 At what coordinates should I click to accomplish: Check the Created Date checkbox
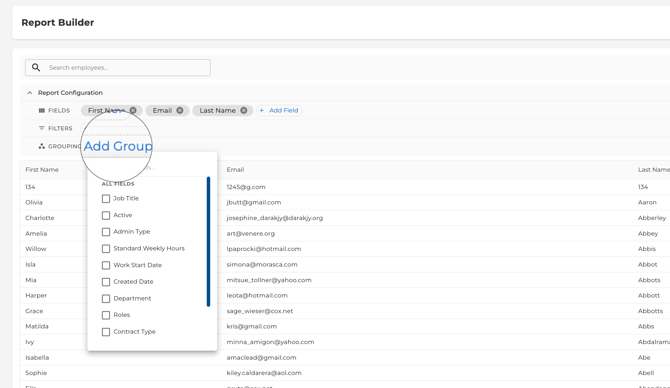tap(106, 282)
